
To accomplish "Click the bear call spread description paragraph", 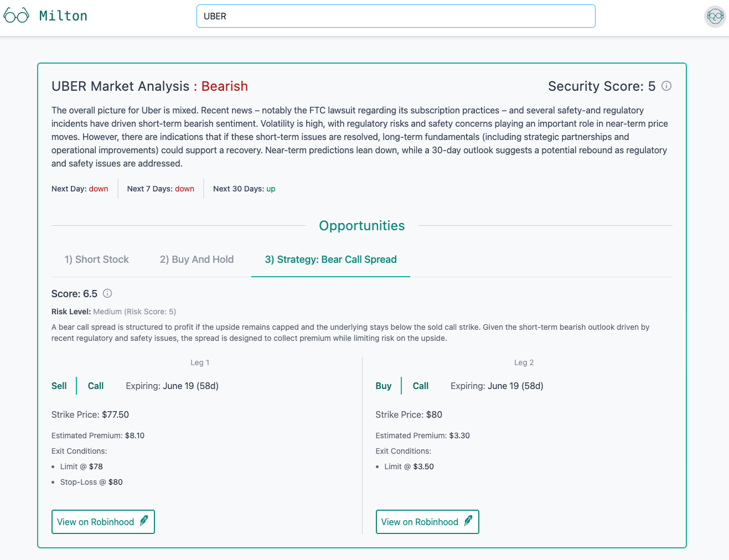I will pos(350,333).
